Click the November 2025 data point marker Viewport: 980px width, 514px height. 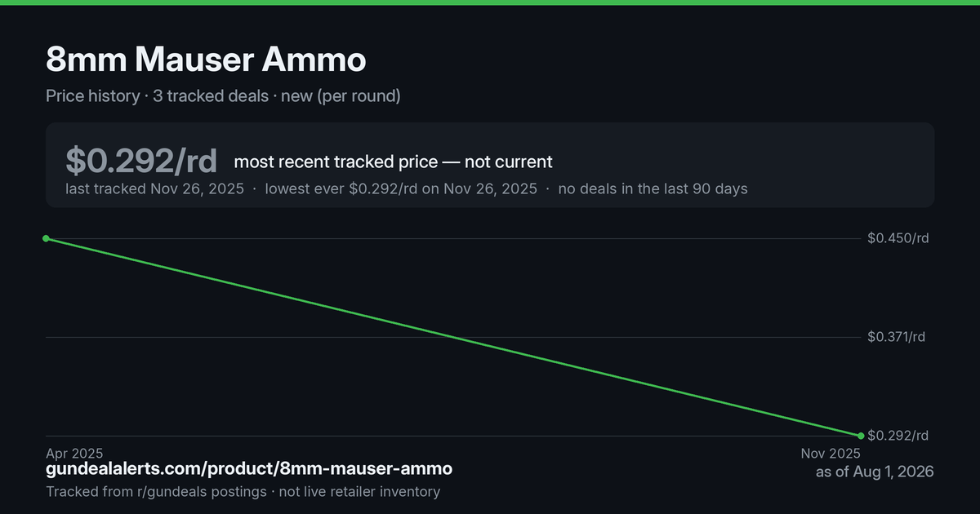pyautogui.click(x=861, y=436)
